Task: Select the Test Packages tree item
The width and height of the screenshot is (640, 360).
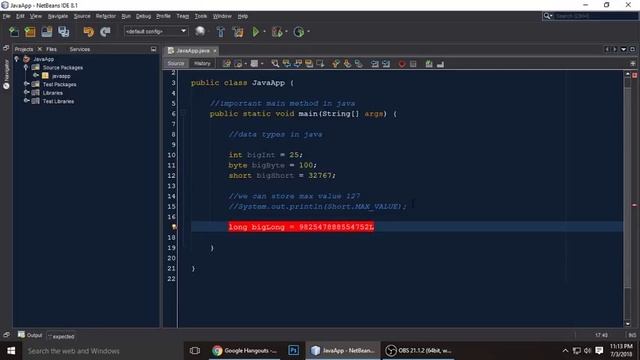Action: click(60, 84)
